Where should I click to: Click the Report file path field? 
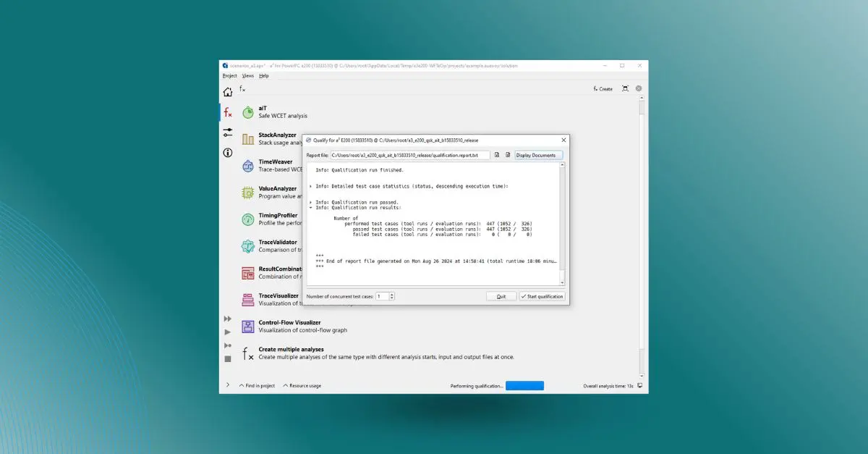pyautogui.click(x=409, y=155)
